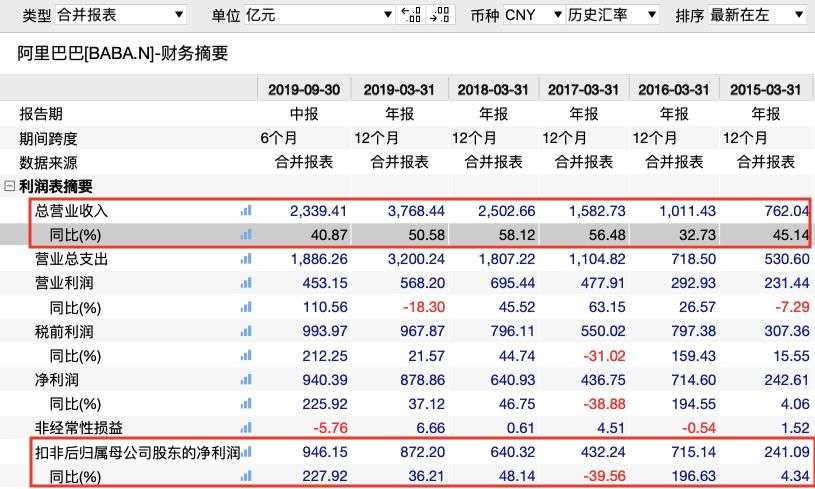Click adjusted profit growth 196.63
The image size is (815, 489).
pyautogui.click(x=693, y=475)
